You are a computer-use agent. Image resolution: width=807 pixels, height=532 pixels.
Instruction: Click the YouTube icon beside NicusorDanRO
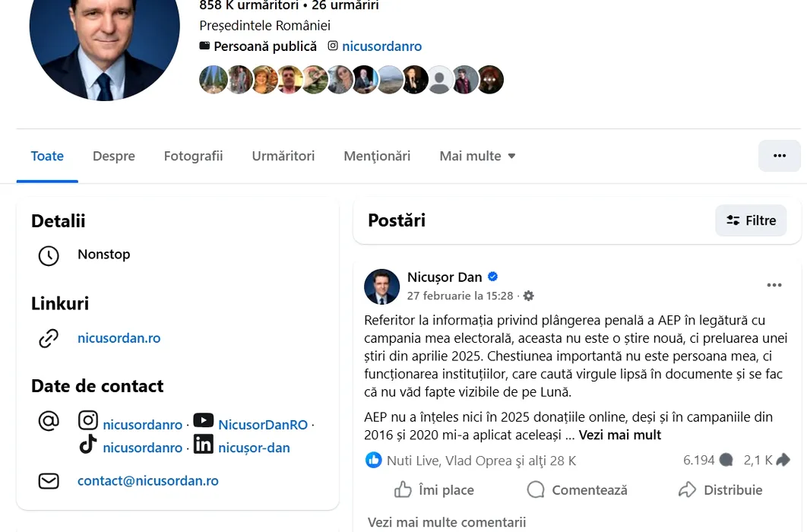pos(204,420)
